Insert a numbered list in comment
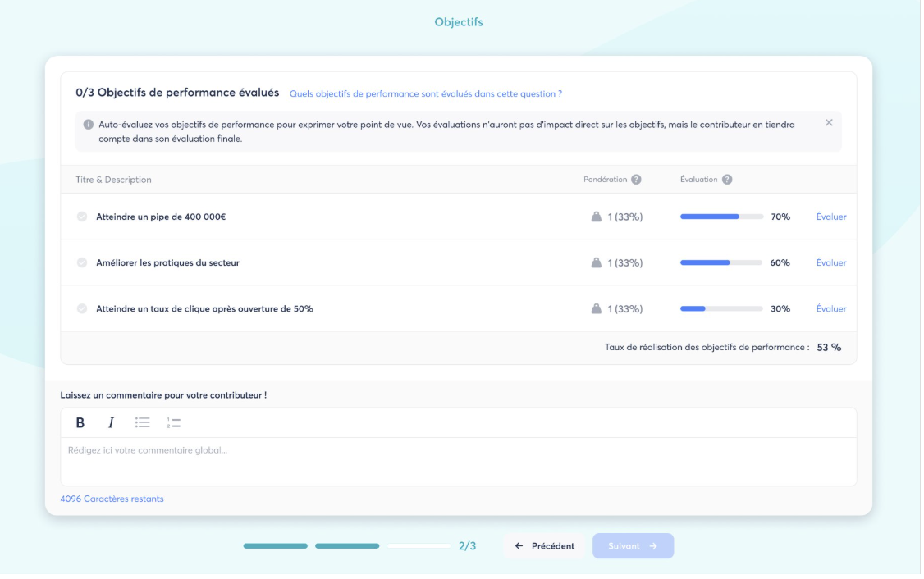Viewport: 924px width, 579px height. coord(174,423)
